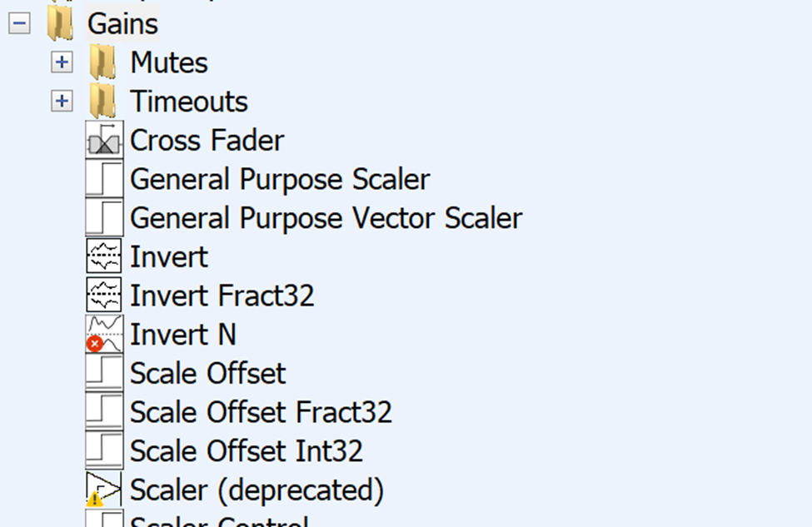Click the Invert N error icon
Screen dimensions: 812x527
point(95,343)
